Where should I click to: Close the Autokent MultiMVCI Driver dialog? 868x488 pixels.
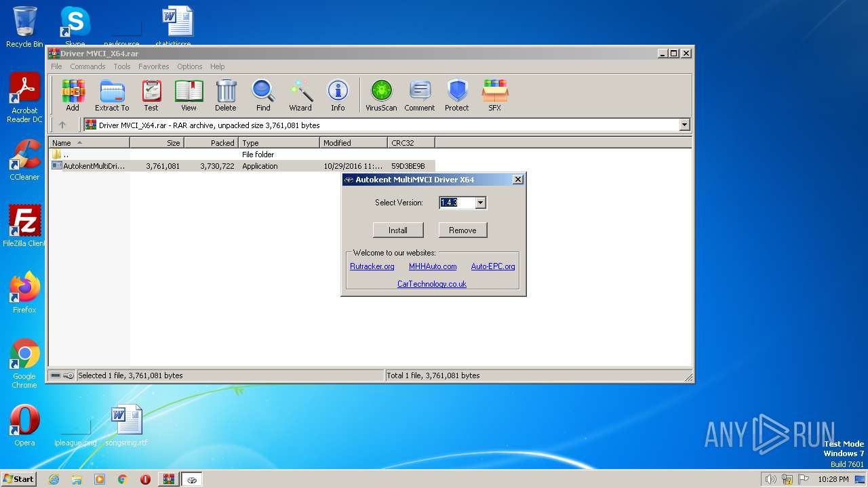518,180
